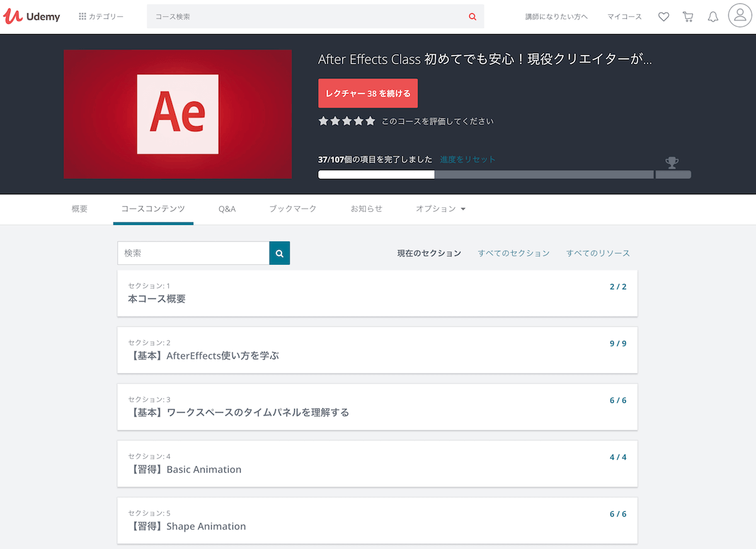Screen dimensions: 756x549
Task: Rate course with the fifth star
Action: click(370, 121)
